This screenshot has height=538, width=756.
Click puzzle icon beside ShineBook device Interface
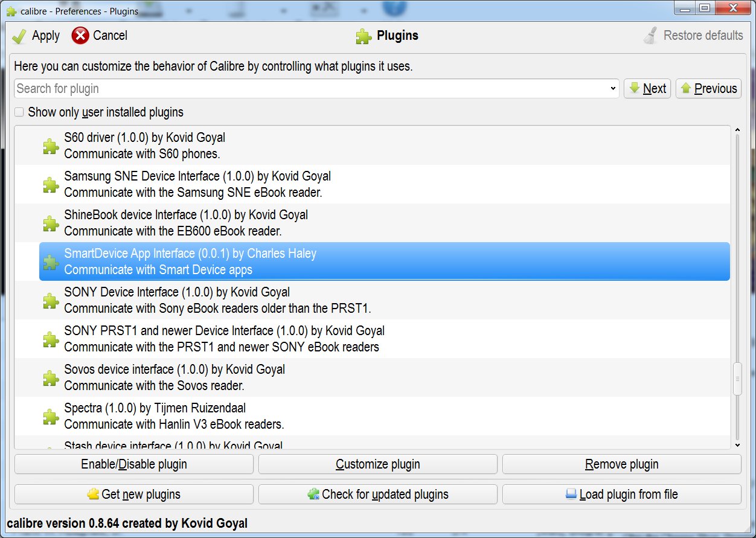point(51,223)
